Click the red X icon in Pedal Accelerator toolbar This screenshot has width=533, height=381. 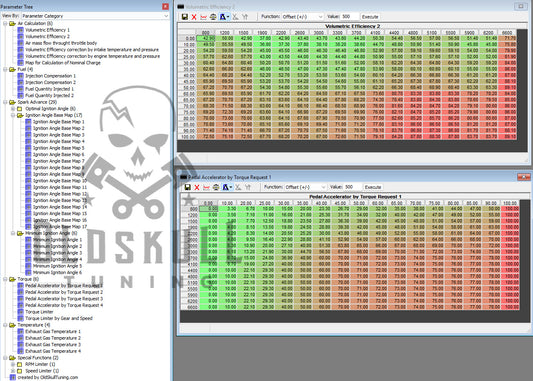[x=197, y=187]
